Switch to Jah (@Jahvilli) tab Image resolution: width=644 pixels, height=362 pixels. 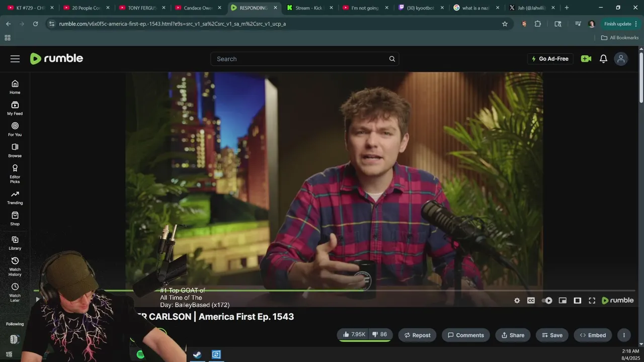(533, 8)
